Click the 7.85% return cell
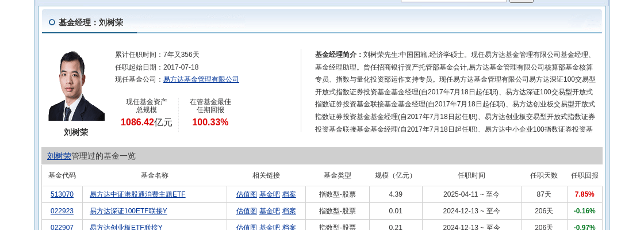The width and height of the screenshot is (644, 230). pyautogui.click(x=584, y=194)
